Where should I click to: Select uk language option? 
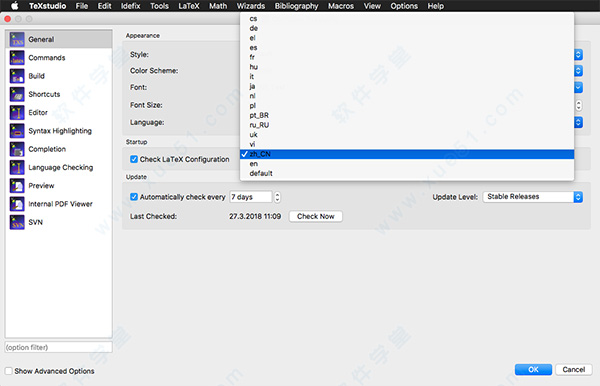407,135
